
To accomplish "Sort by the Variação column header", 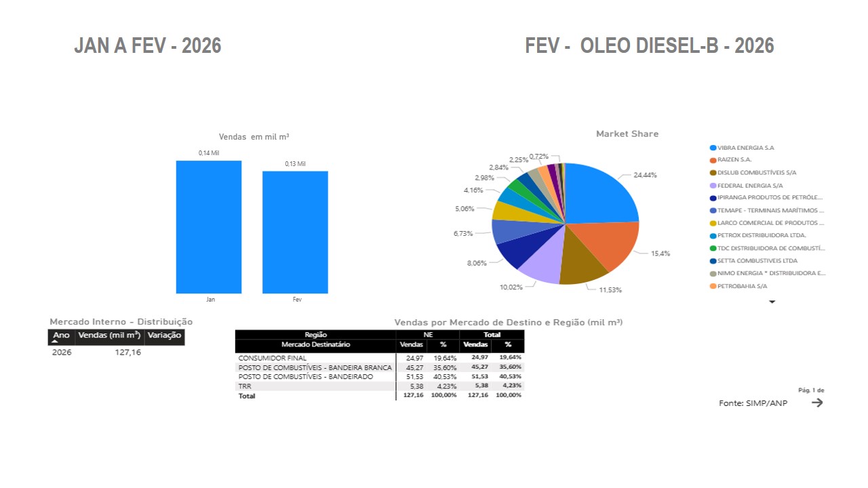I will pyautogui.click(x=164, y=335).
